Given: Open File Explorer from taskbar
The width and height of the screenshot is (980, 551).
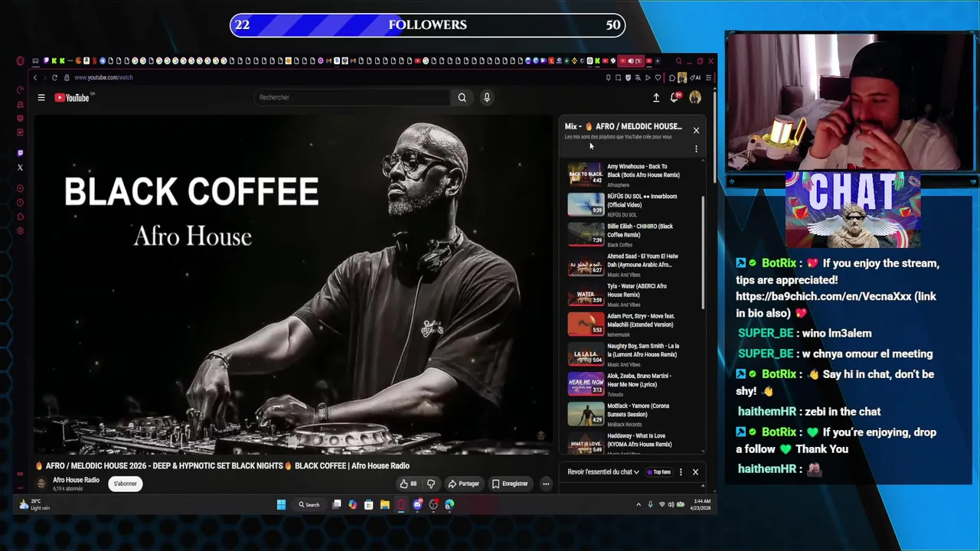Looking at the screenshot, I should click(385, 504).
